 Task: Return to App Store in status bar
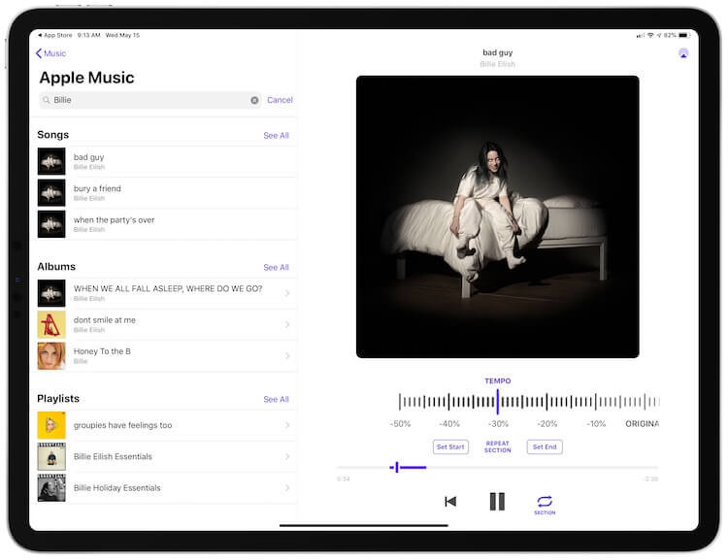54,35
